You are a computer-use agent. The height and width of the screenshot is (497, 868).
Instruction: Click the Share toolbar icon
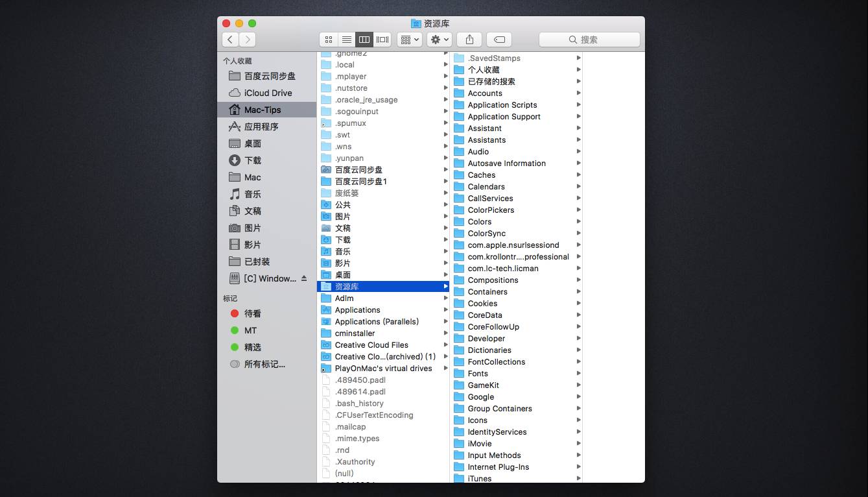(x=469, y=40)
